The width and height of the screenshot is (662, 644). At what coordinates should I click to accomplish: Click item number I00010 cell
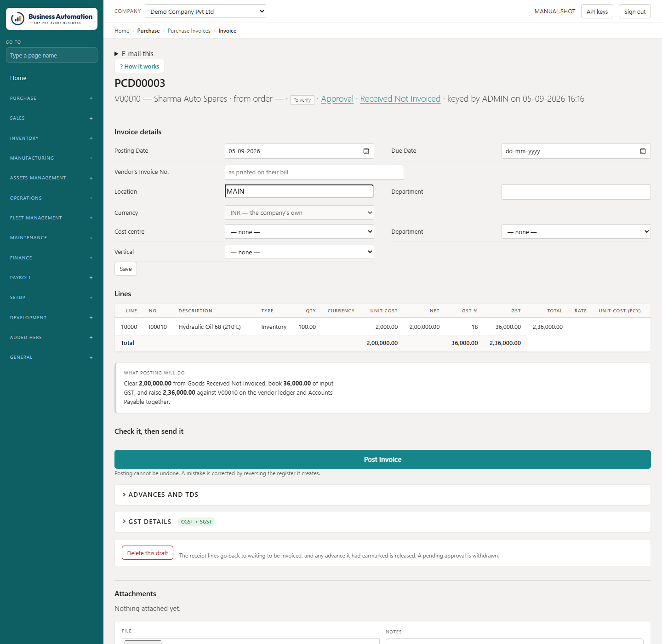tap(158, 327)
